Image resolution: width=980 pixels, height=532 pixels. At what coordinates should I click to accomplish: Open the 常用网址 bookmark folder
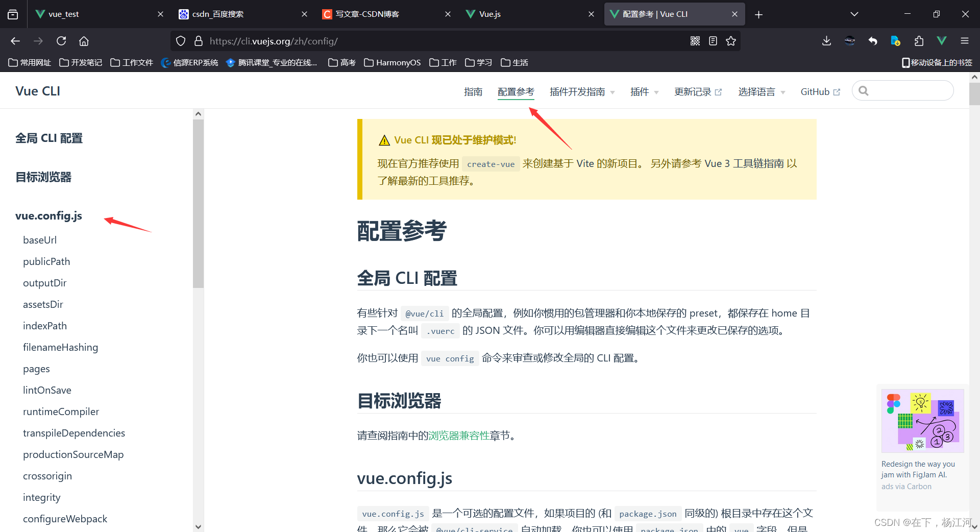tap(30, 62)
